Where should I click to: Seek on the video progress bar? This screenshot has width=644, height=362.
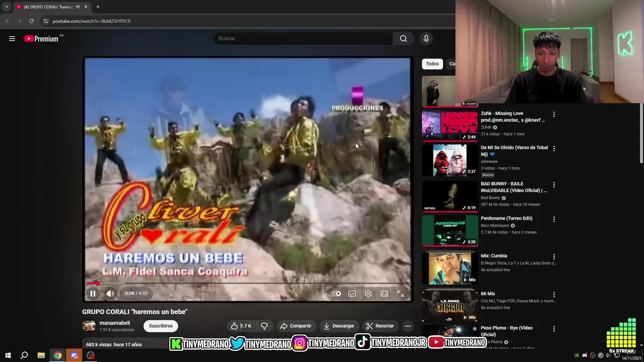tap(248, 284)
